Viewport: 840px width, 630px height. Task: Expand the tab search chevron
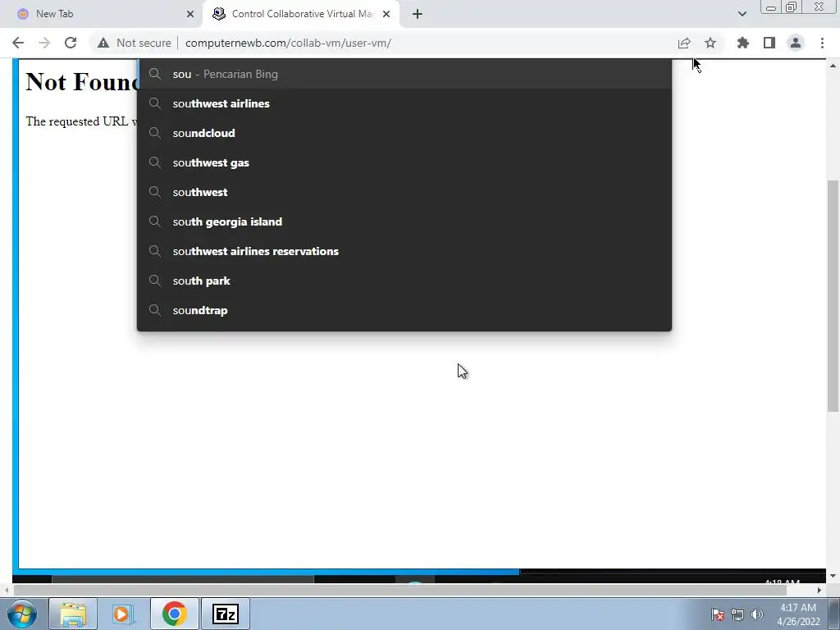tap(742, 14)
